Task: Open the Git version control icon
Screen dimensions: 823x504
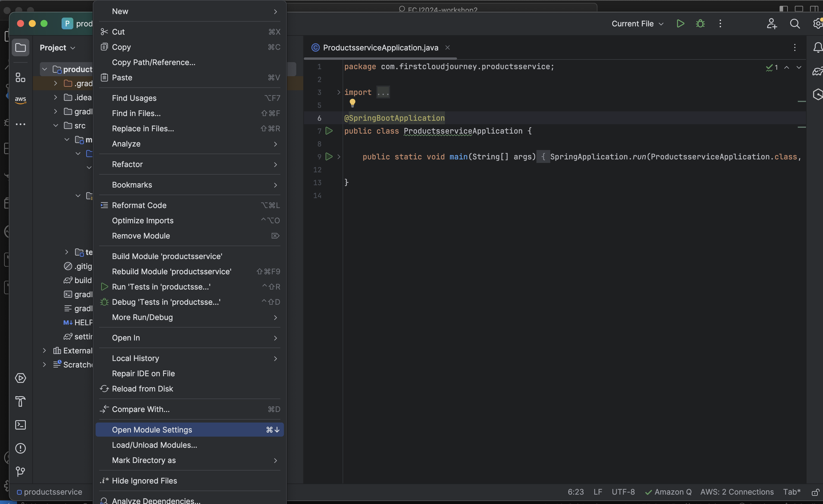Action: tap(20, 472)
